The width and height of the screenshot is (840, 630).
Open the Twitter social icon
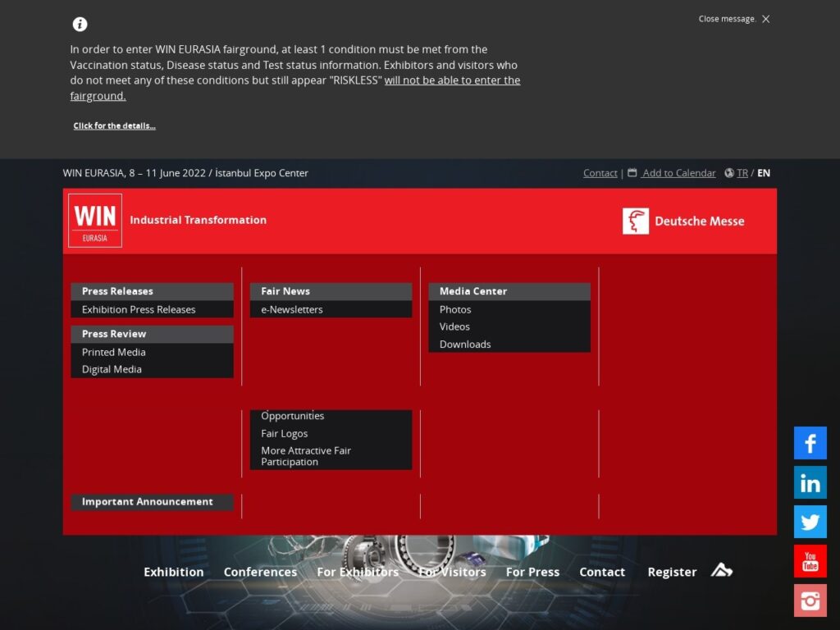[810, 522]
